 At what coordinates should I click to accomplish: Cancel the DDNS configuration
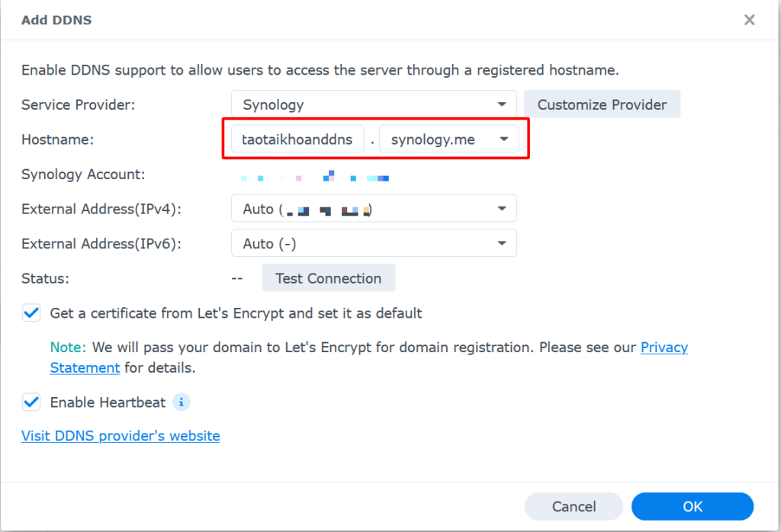(x=574, y=506)
